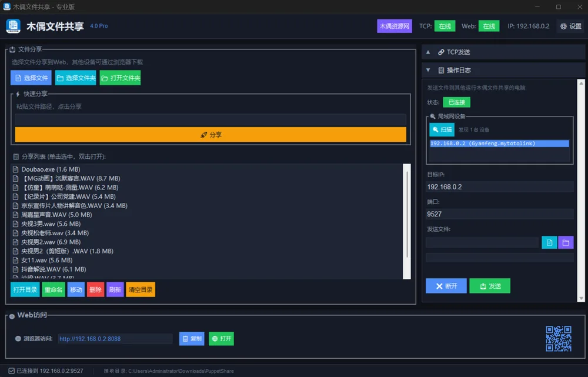This screenshot has height=377, width=588.
Task: Click the globe icon beside 浏览器访问
Action: point(18,339)
